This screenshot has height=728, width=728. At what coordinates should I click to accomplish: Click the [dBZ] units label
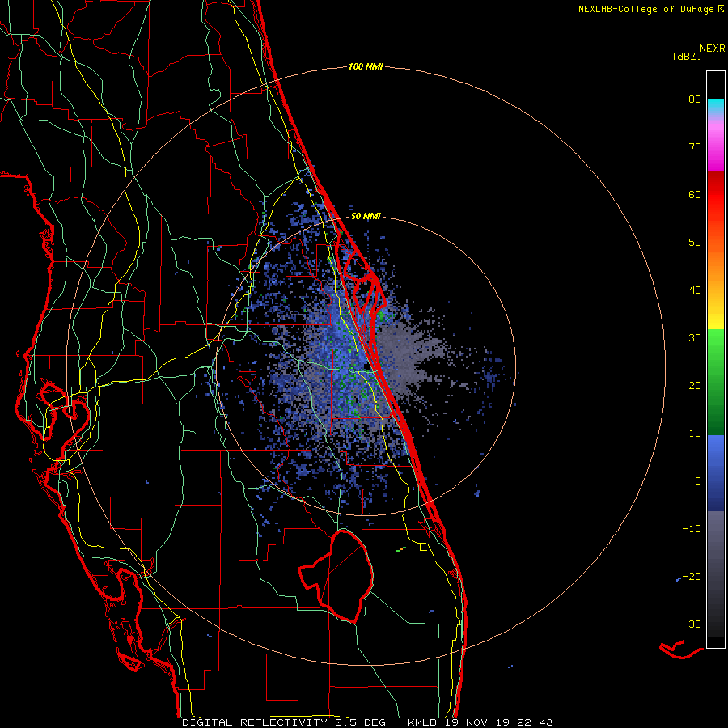click(687, 56)
